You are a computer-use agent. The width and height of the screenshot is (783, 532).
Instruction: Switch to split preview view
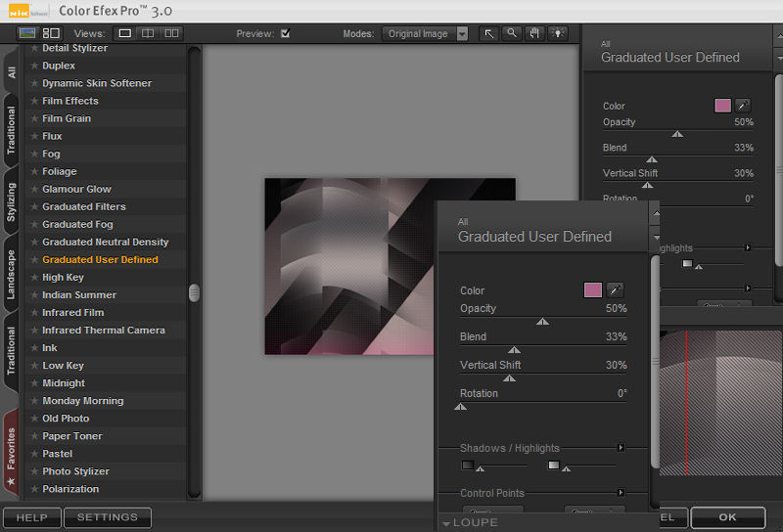coord(148,33)
